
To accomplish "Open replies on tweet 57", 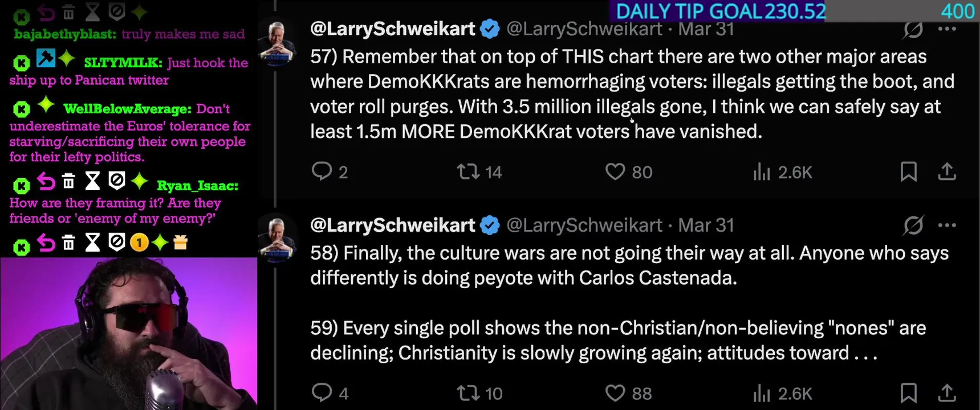I will [322, 171].
